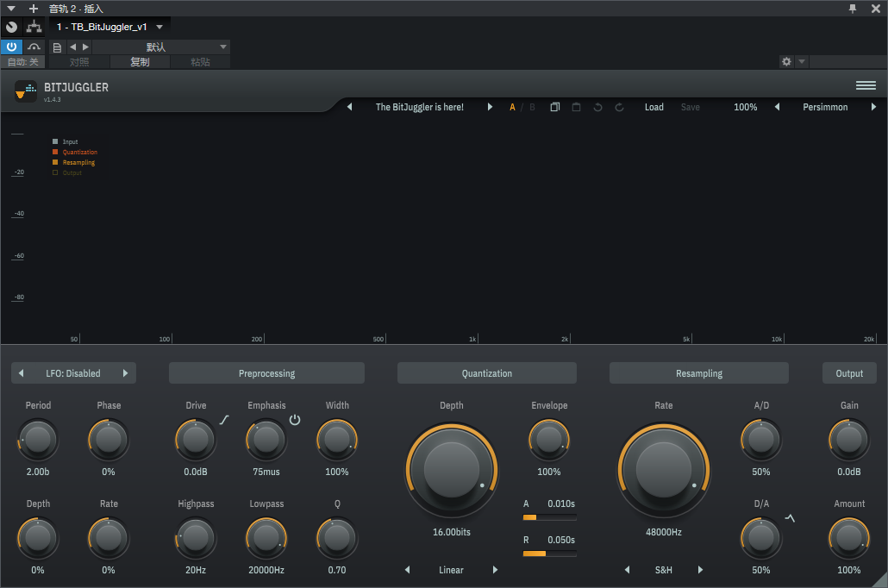Image resolution: width=888 pixels, height=588 pixels.
Task: Click the envelope attack A slider
Action: [x=550, y=517]
